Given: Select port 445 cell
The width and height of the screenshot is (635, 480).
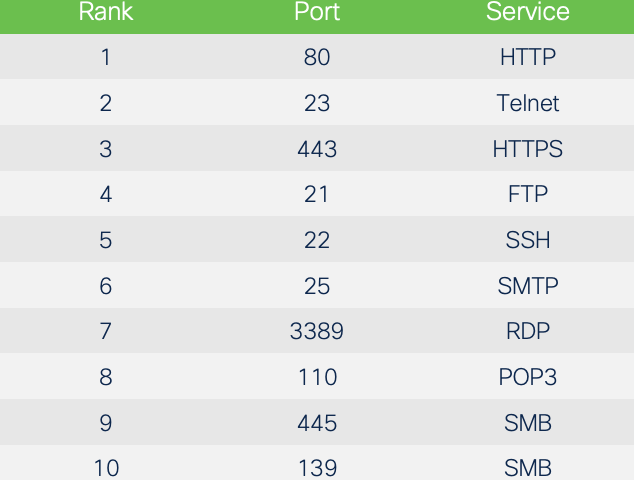Looking at the screenshot, I should tap(317, 423).
